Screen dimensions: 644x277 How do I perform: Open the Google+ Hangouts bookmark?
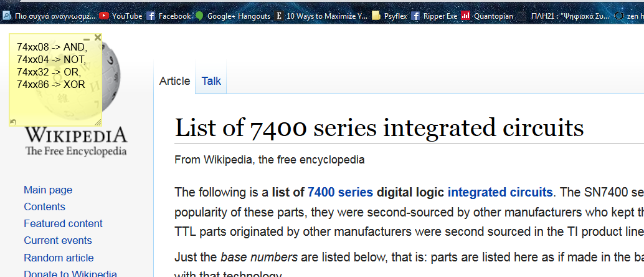click(x=233, y=16)
